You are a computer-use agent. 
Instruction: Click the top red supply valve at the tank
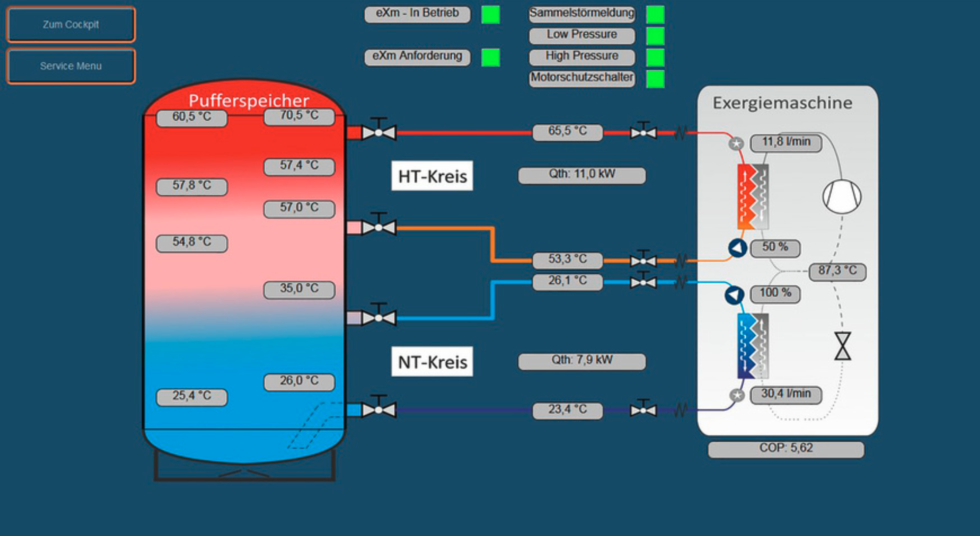[x=379, y=130]
